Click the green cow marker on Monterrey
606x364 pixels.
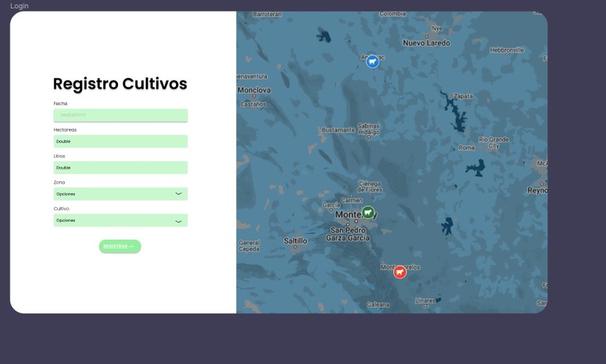[368, 212]
